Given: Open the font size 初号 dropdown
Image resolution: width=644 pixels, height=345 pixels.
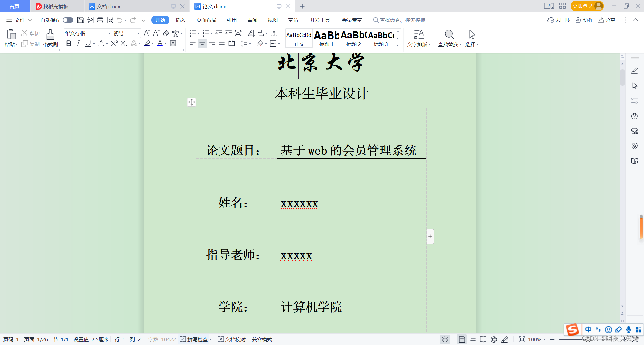Looking at the screenshot, I should (138, 33).
